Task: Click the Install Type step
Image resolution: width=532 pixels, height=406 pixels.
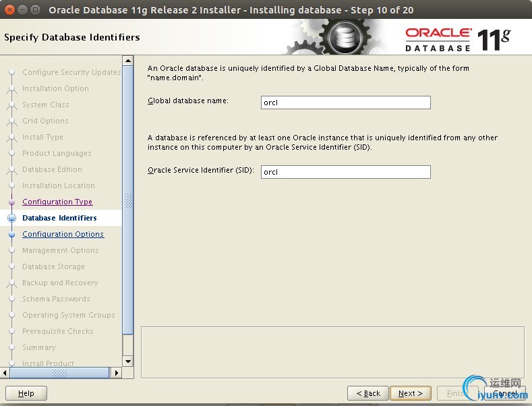Action: click(x=42, y=137)
